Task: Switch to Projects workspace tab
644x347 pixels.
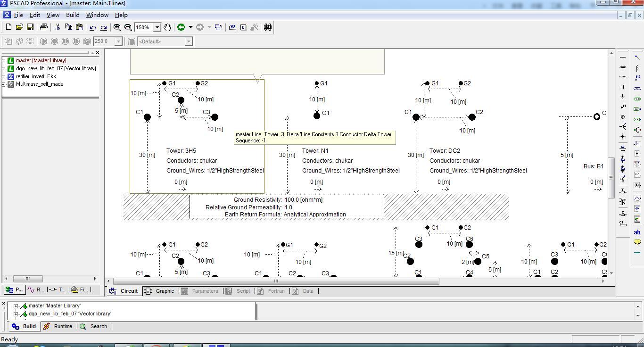Action: pos(14,289)
